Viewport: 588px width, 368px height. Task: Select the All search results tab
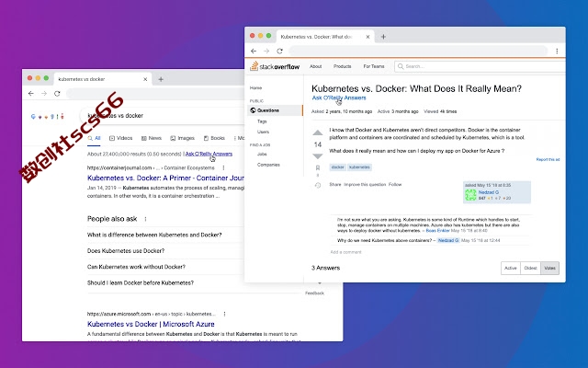[x=94, y=138]
